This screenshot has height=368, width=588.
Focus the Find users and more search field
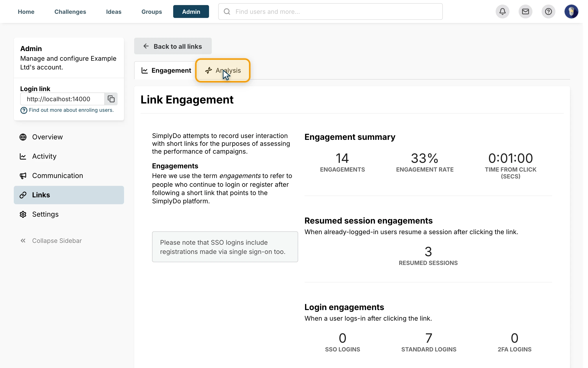click(x=330, y=11)
